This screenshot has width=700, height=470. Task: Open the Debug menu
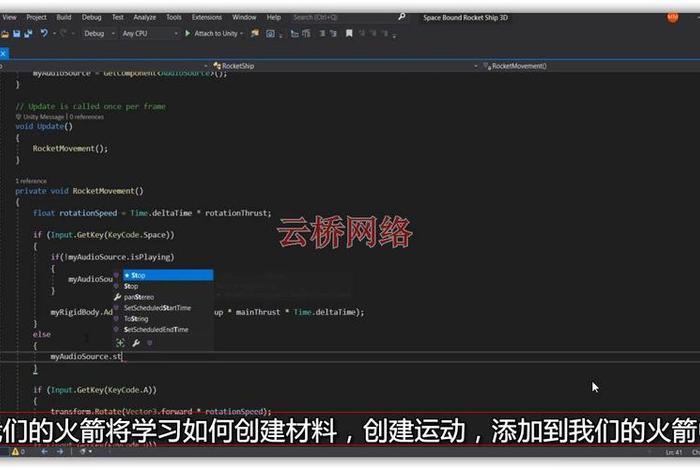coord(92,17)
